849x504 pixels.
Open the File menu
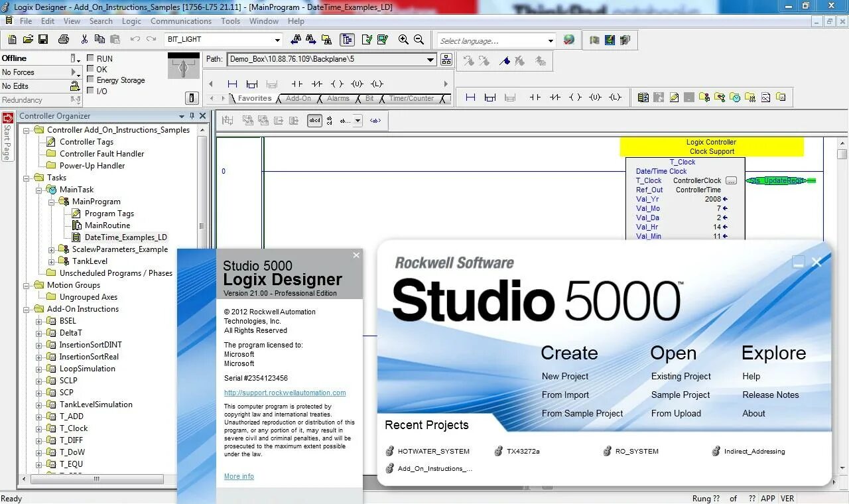pos(26,21)
